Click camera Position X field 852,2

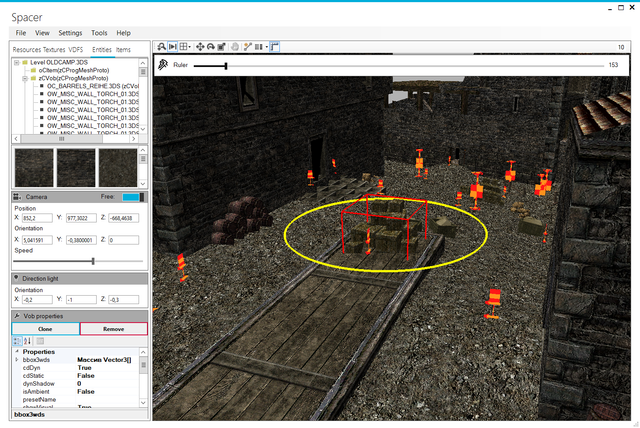click(x=37, y=218)
